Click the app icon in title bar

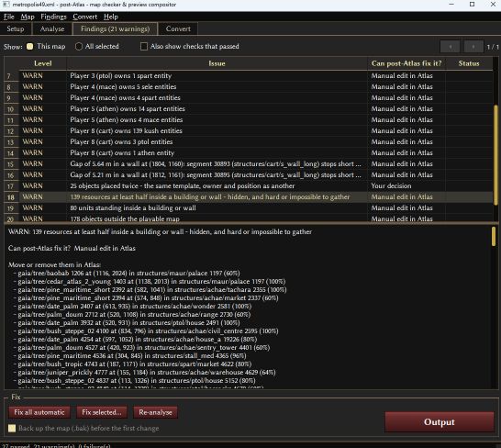(6, 5)
